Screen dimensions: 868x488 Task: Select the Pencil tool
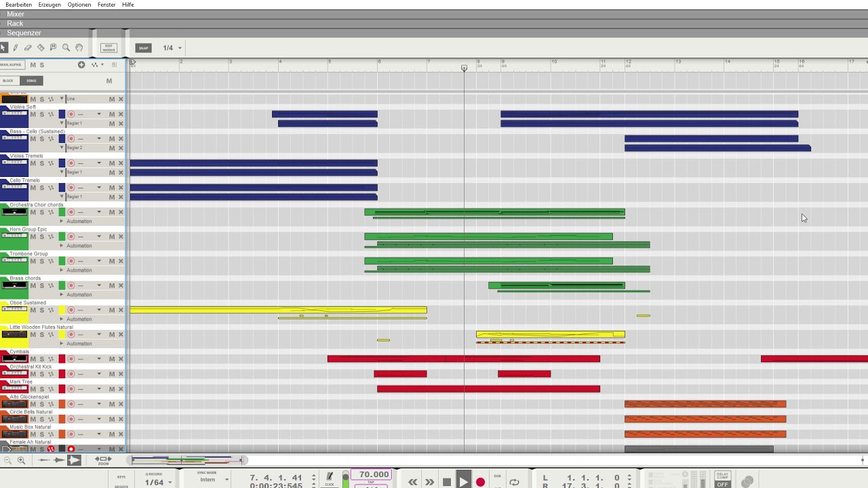coord(16,47)
